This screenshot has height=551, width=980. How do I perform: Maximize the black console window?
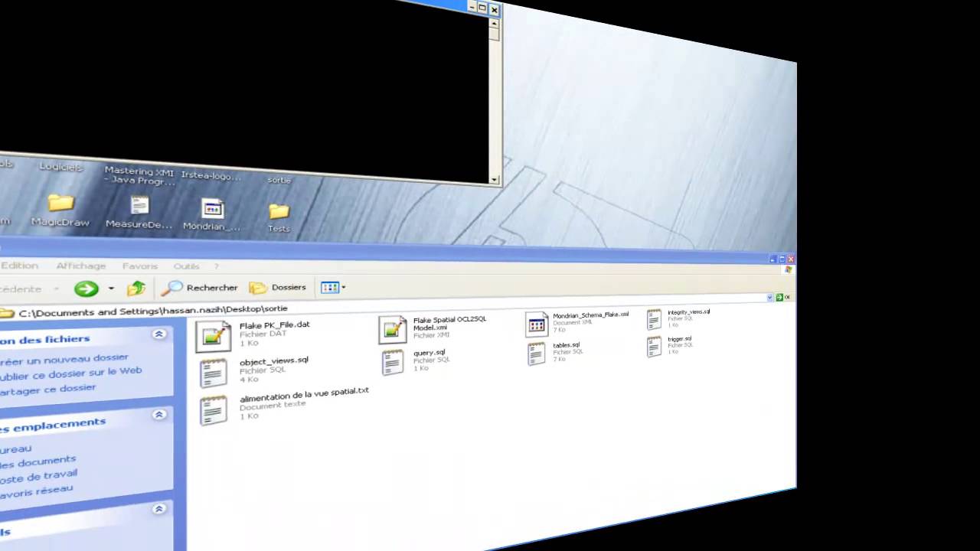[x=482, y=8]
